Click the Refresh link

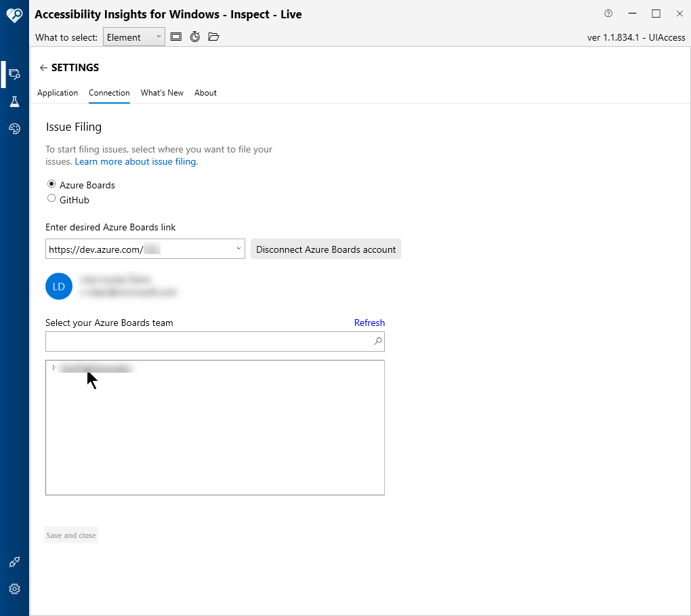(x=369, y=323)
